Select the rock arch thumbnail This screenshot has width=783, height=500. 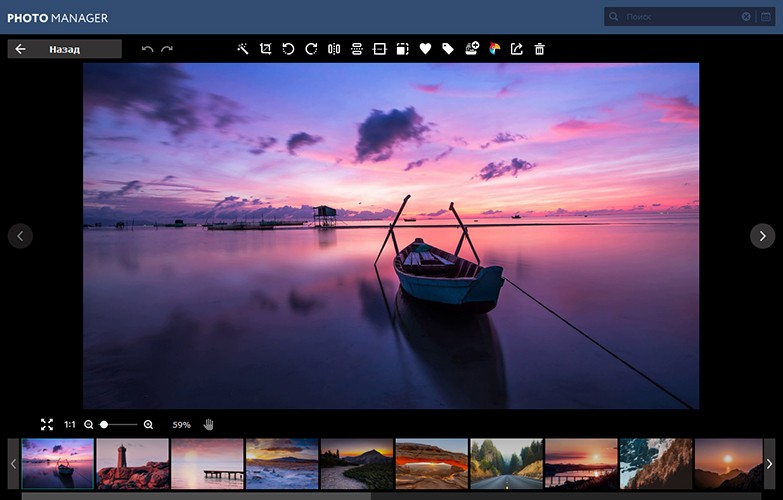tap(432, 464)
